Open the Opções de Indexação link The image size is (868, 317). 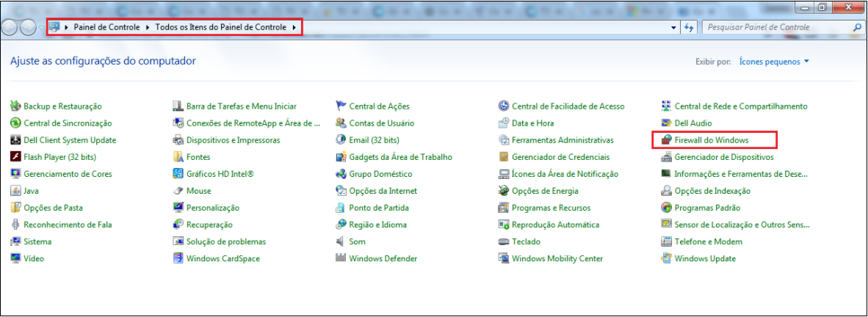tap(712, 191)
